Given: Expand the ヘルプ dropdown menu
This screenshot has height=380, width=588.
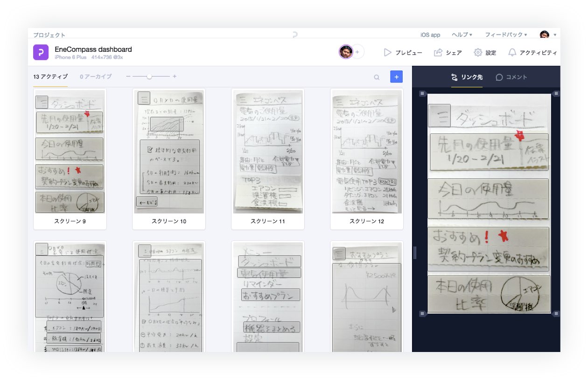Looking at the screenshot, I should [462, 35].
